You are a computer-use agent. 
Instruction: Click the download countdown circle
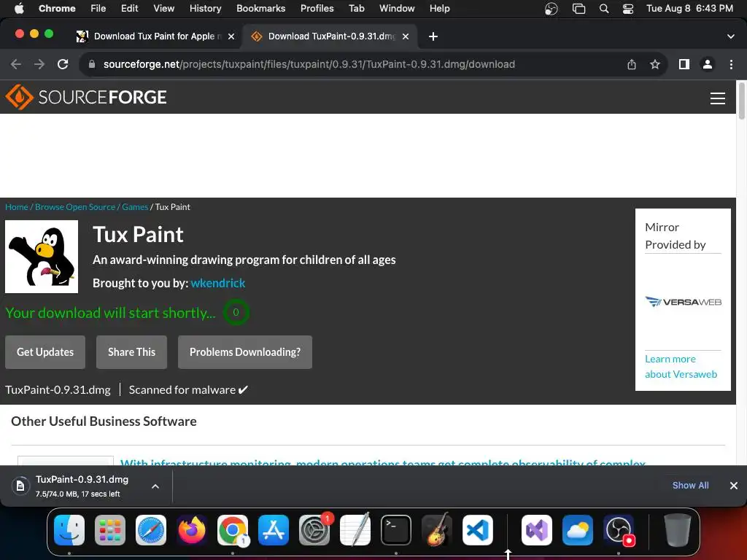tap(236, 312)
